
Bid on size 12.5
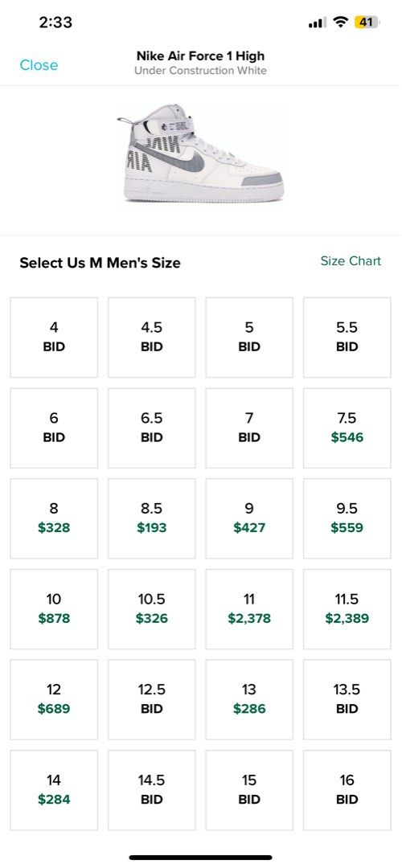(x=152, y=699)
